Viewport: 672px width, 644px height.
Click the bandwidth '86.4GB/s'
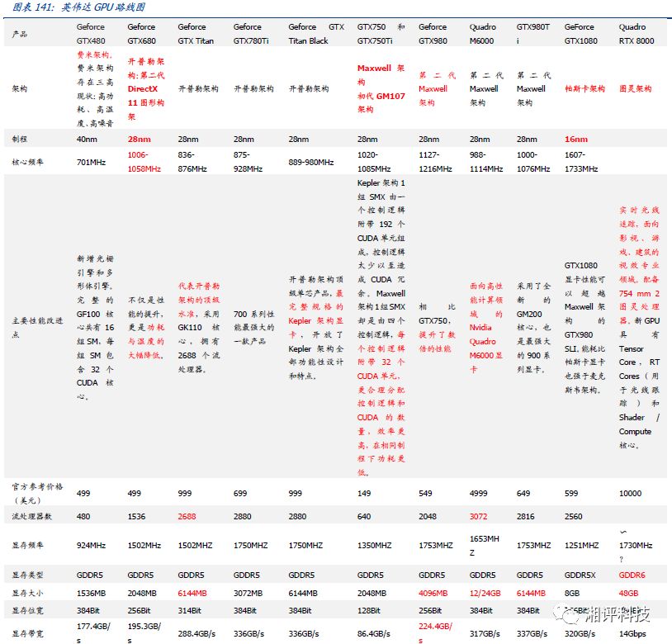[374, 633]
